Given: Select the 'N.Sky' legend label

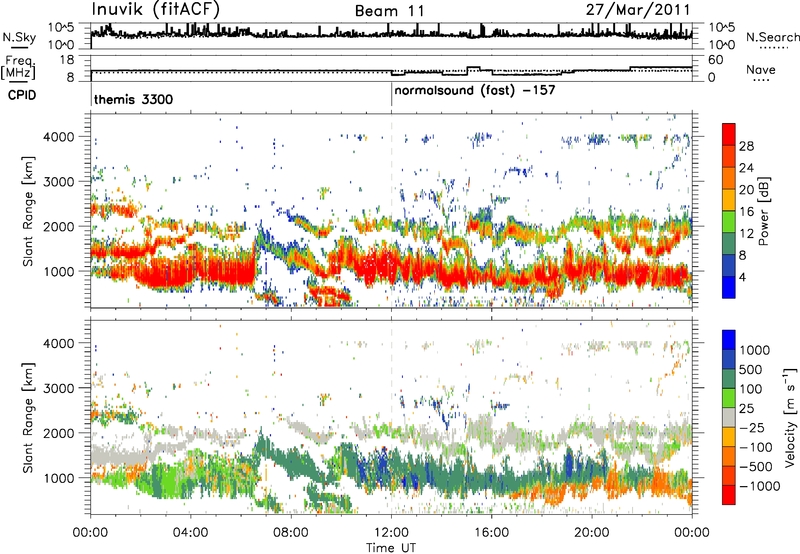Looking at the screenshot, I should pos(19,37).
